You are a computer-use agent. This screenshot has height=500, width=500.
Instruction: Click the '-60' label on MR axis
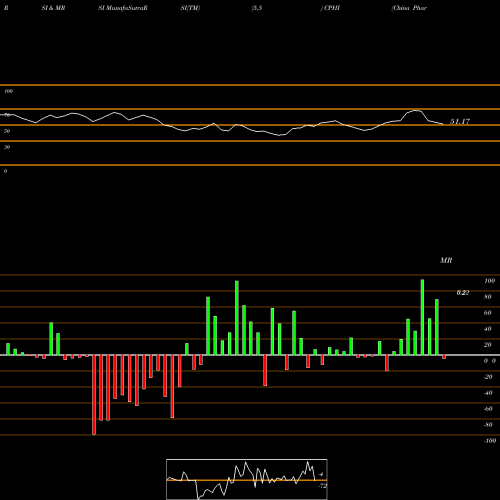(488, 409)
